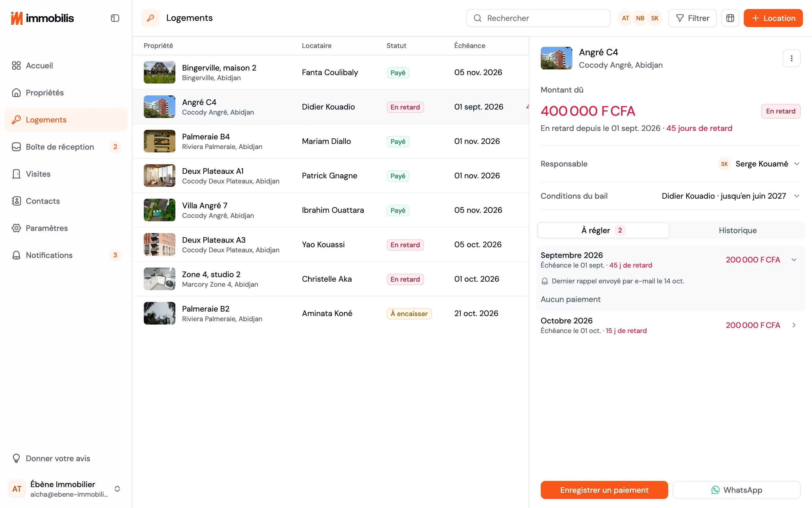812x508 pixels.
Task: Click En retard badge for Yao Kouassi
Action: (x=405, y=245)
